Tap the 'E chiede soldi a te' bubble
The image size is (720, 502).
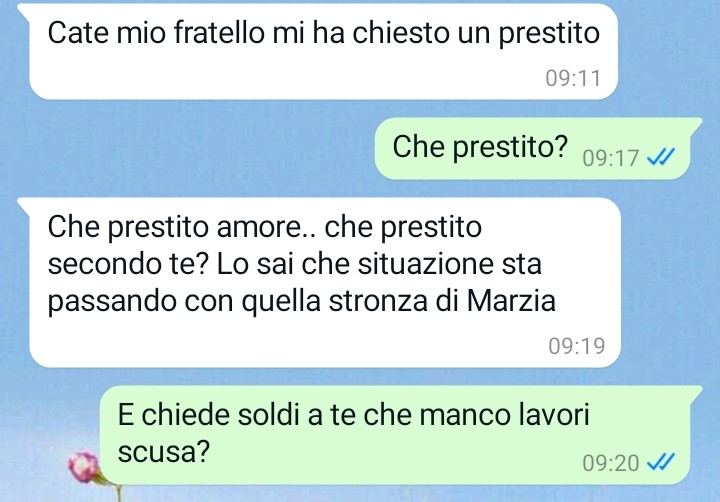coord(400,435)
